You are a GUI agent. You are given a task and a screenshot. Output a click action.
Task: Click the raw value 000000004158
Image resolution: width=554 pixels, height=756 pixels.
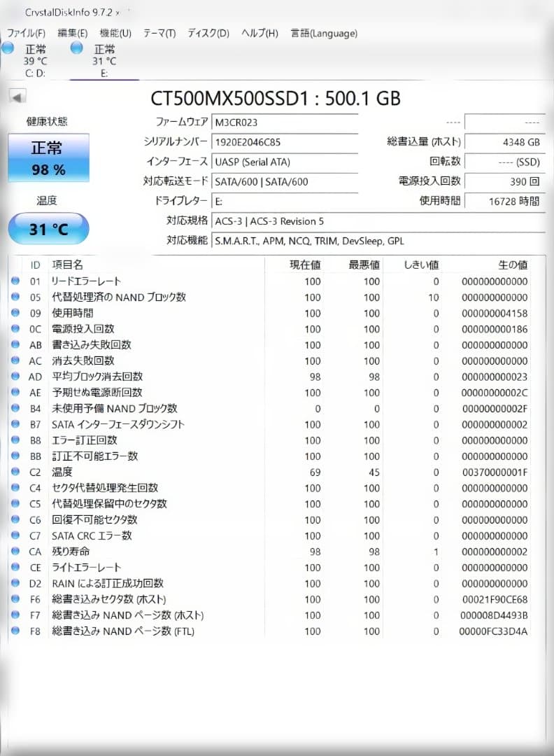pyautogui.click(x=495, y=313)
